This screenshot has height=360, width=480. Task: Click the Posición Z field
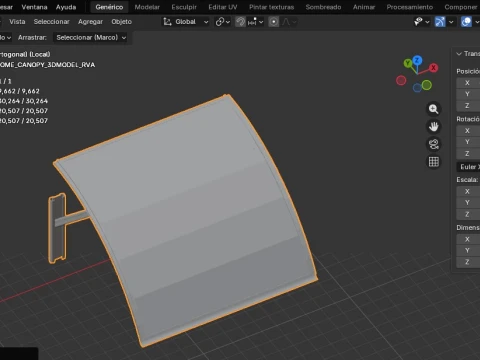[468, 106]
